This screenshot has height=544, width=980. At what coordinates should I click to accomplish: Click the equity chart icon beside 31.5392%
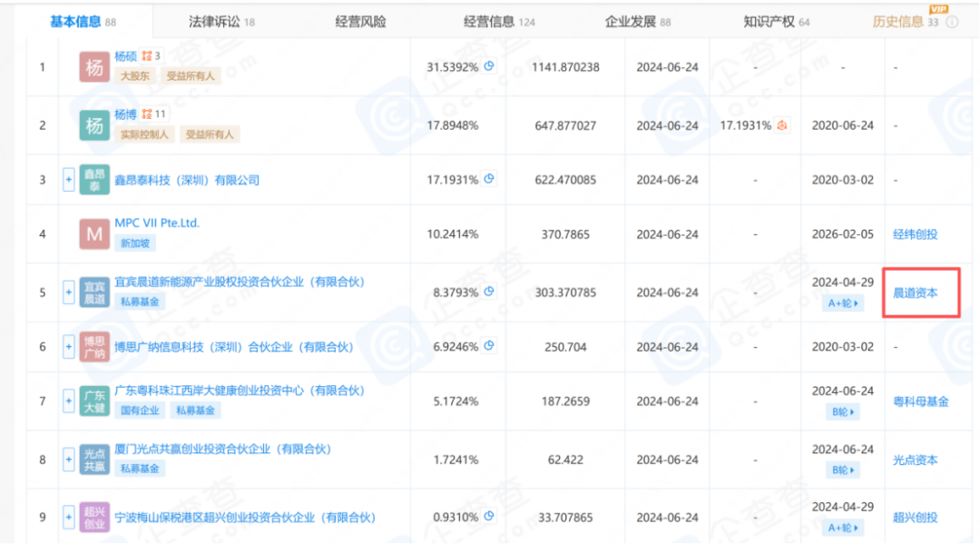(x=489, y=66)
